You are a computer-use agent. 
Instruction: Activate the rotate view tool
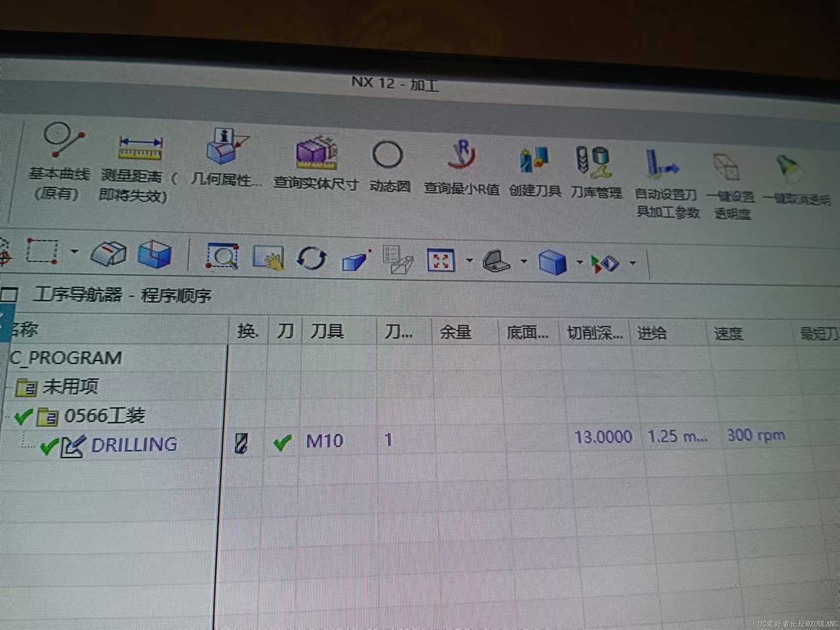[x=312, y=258]
